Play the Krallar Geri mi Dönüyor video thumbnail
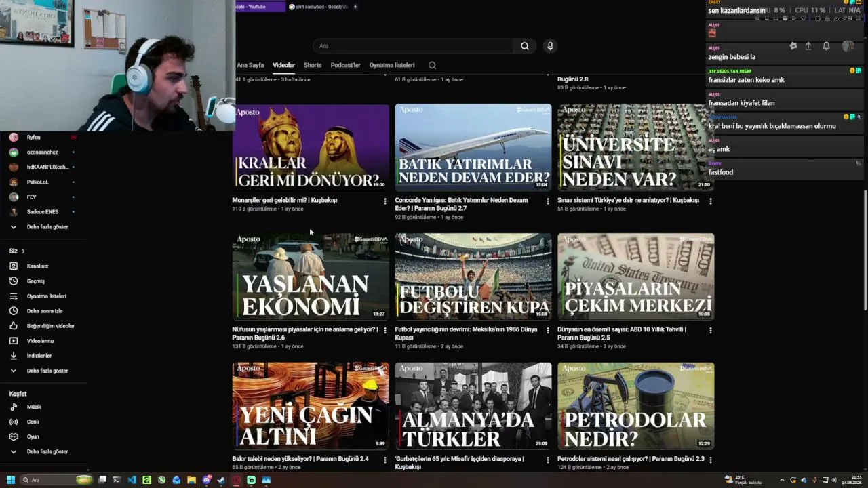This screenshot has height=488, width=868. point(311,147)
